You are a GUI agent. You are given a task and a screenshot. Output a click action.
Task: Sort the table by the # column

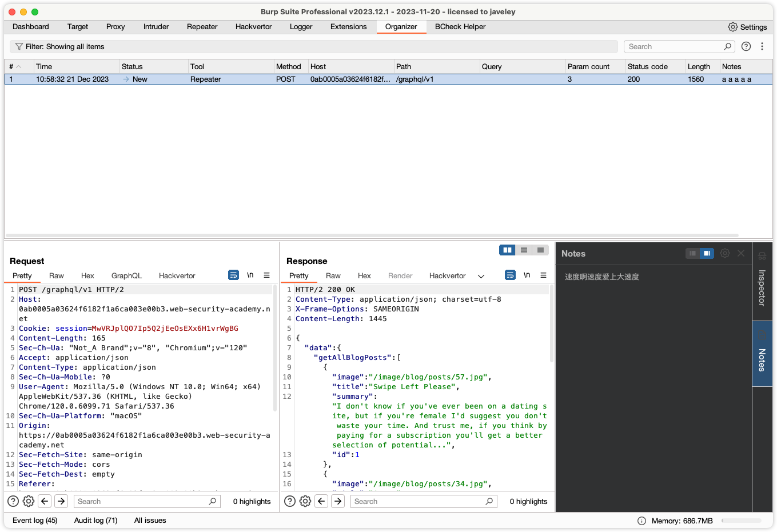(x=19, y=67)
